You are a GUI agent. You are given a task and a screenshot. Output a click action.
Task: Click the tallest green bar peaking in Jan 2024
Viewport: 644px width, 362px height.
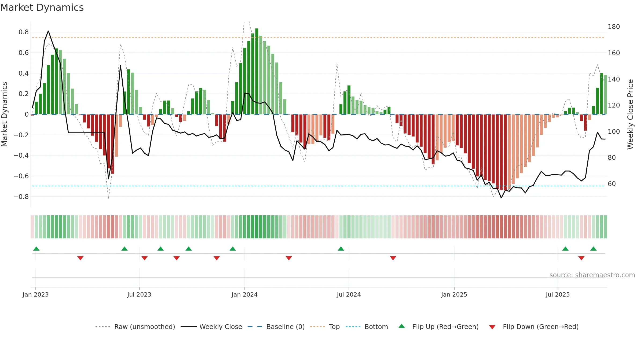(257, 71)
